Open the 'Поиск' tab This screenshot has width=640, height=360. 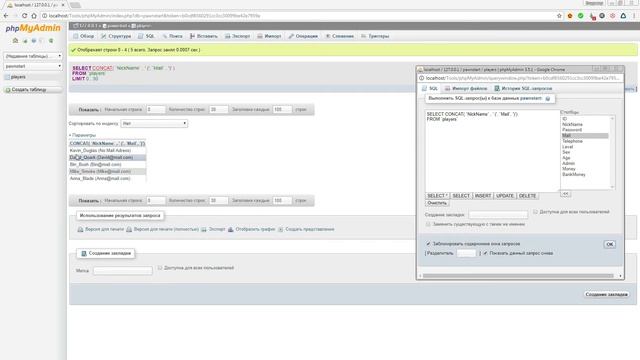click(x=172, y=36)
